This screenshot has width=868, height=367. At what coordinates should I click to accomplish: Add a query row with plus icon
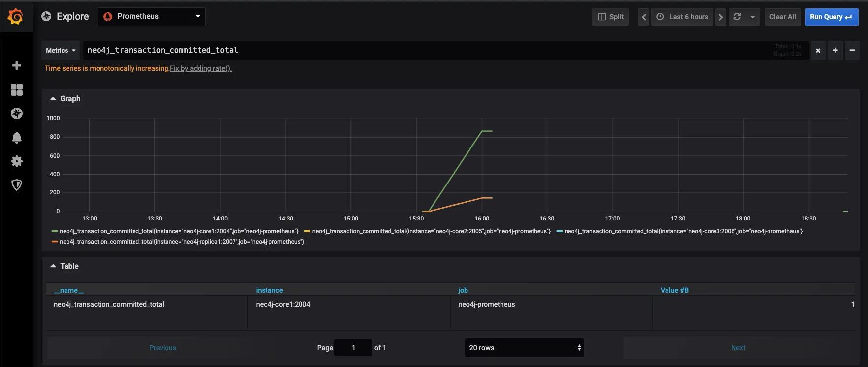835,50
